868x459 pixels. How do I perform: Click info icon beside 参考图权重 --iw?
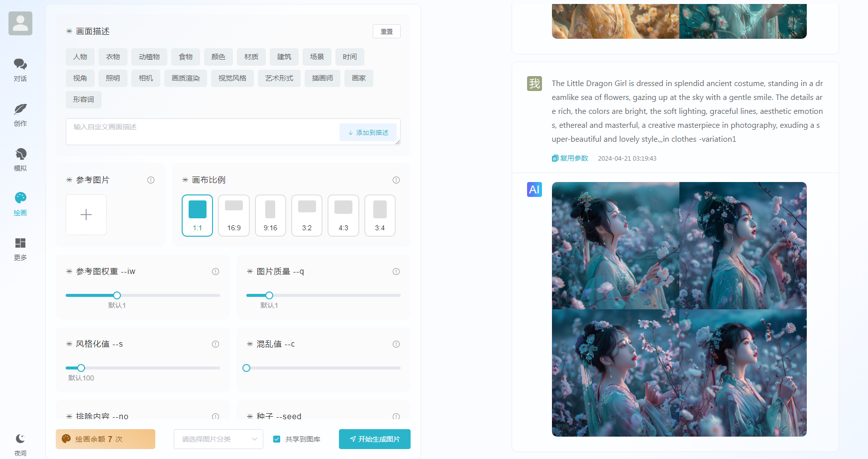coord(216,272)
